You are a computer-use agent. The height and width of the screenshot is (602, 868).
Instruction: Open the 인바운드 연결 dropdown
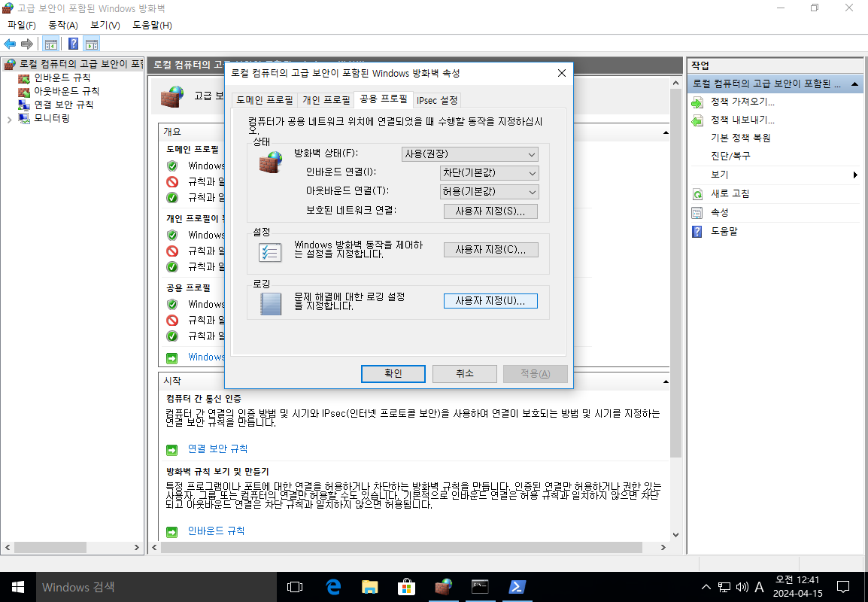(x=490, y=173)
